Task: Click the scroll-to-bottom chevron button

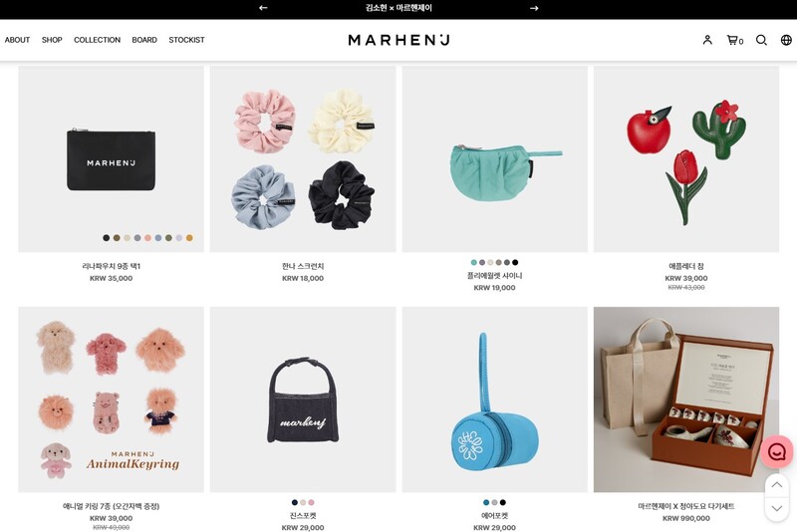Action: 777,508
